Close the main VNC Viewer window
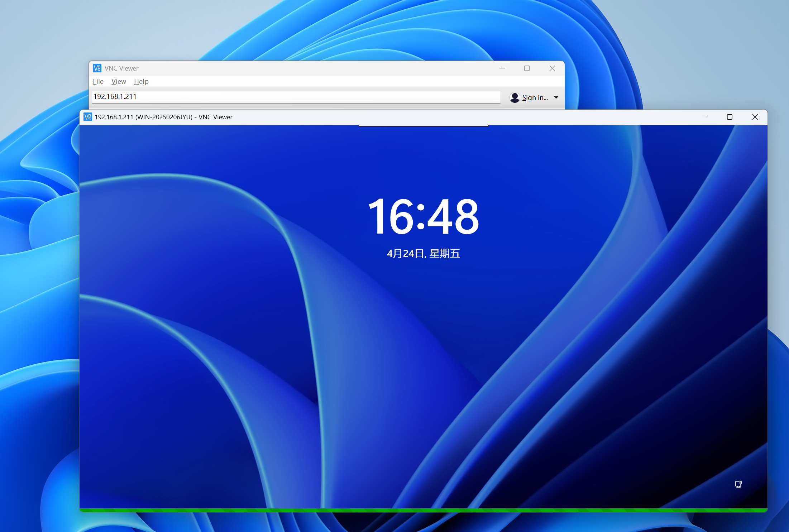Viewport: 789px width, 532px height. 552,68
